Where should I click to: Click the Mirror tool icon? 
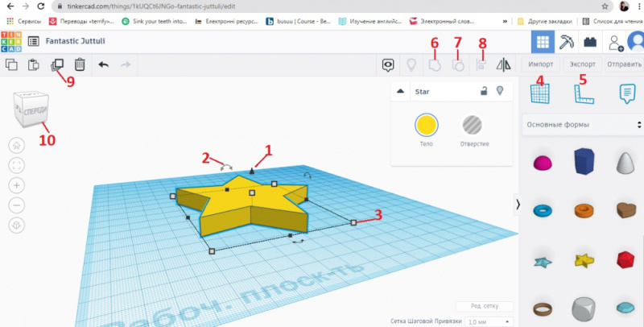[505, 65]
